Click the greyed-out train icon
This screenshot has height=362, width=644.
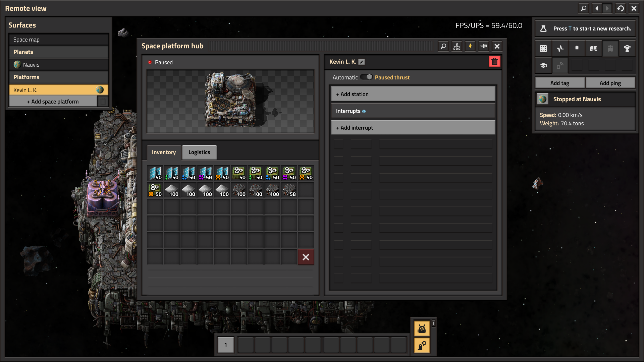(610, 49)
